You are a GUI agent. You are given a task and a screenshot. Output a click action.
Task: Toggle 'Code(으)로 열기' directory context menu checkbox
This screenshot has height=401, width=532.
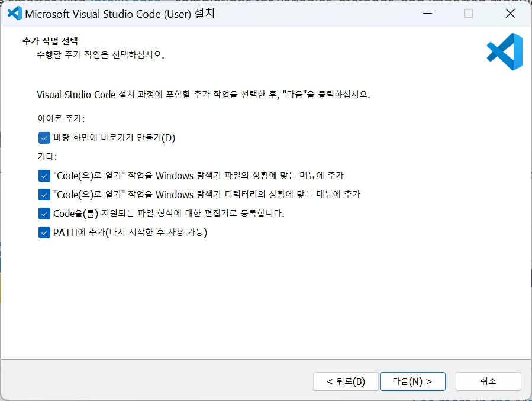(x=44, y=195)
